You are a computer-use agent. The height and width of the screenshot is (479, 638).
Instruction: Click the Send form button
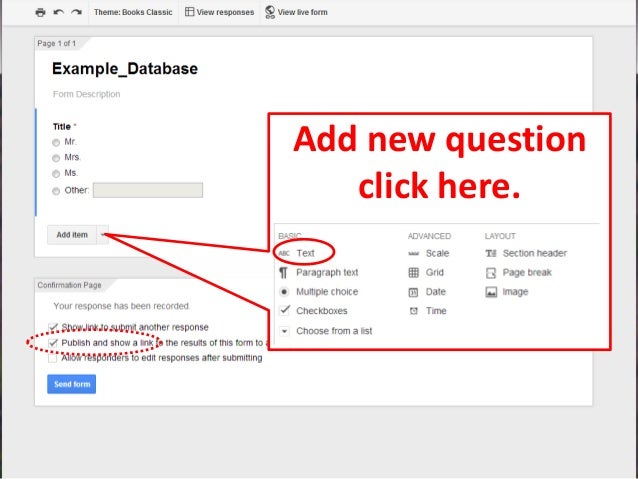[x=72, y=384]
